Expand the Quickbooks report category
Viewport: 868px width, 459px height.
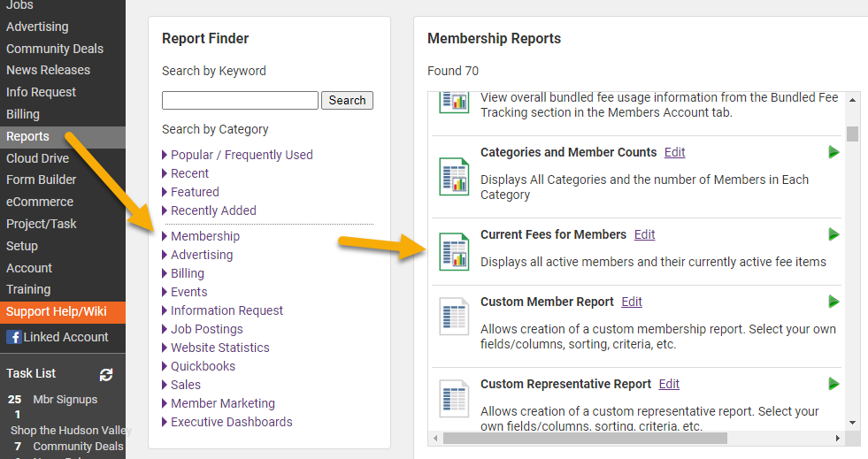pos(203,366)
